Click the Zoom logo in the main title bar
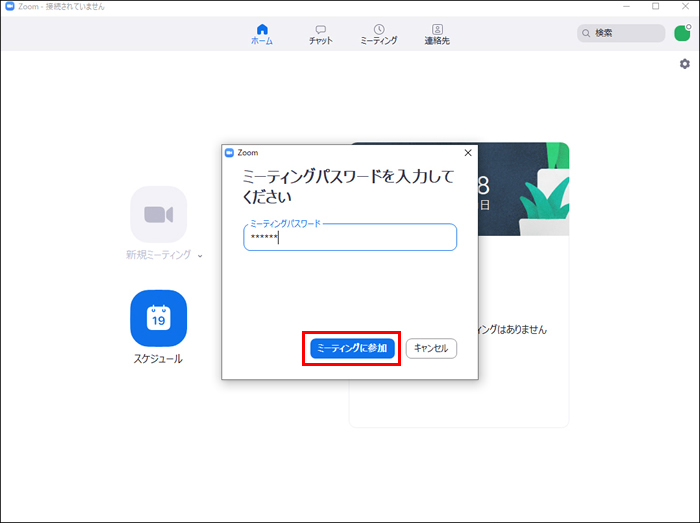The width and height of the screenshot is (700, 523). click(x=10, y=7)
